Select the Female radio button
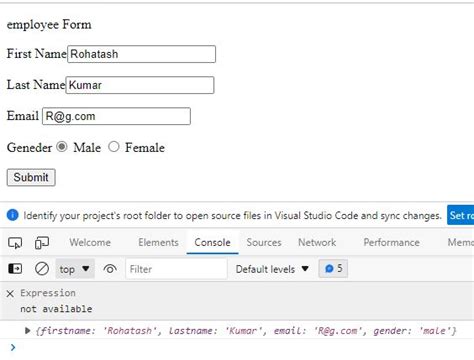Viewport: 474px width, 360px height. (x=114, y=147)
